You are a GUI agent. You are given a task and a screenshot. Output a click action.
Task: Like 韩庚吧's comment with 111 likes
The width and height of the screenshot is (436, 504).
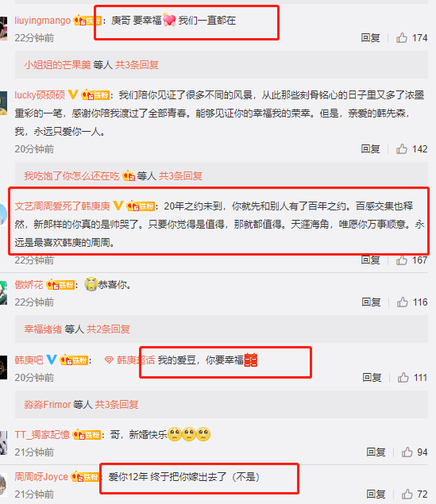pos(403,377)
